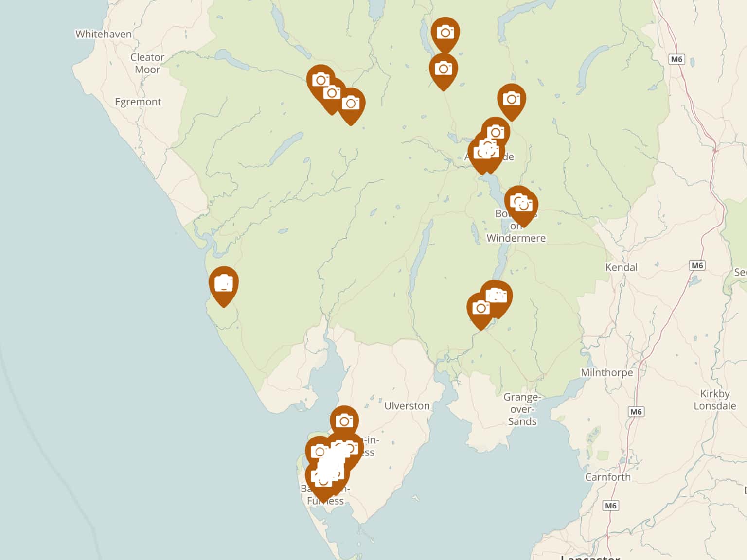Select the middle marker of the three-marker western cluster

332,94
